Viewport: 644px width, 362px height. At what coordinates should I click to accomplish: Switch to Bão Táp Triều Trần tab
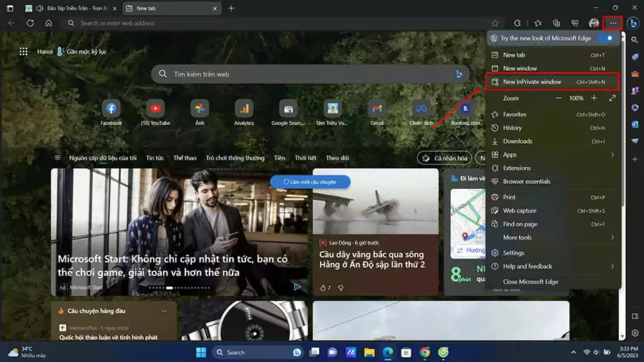(70, 8)
